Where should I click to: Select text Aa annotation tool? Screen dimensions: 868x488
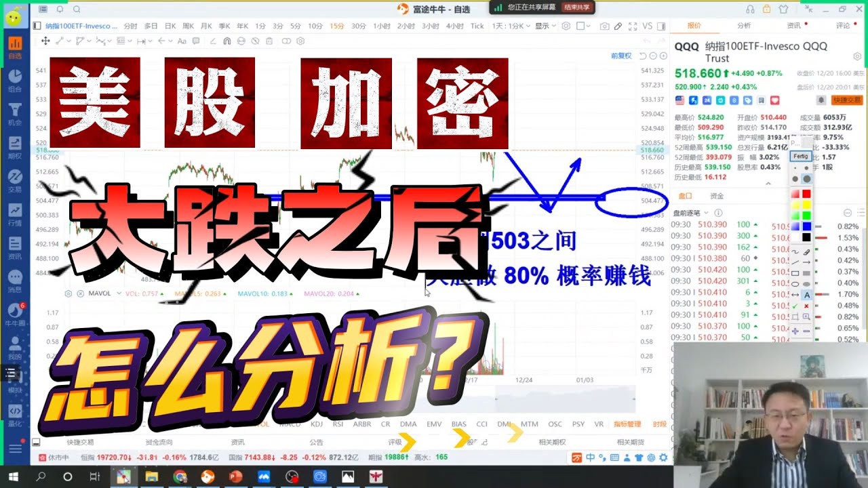point(182,41)
